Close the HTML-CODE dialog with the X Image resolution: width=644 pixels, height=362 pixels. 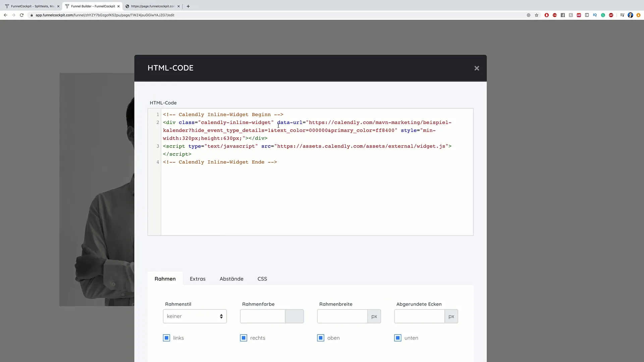pos(477,68)
